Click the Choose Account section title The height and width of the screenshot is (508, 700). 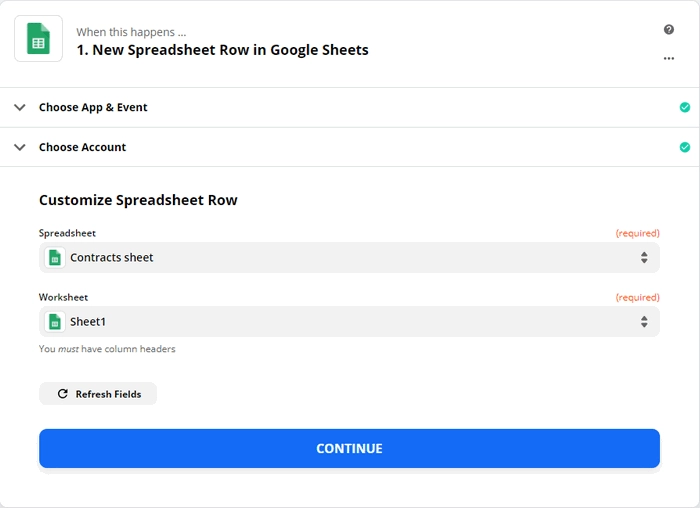pos(82,147)
